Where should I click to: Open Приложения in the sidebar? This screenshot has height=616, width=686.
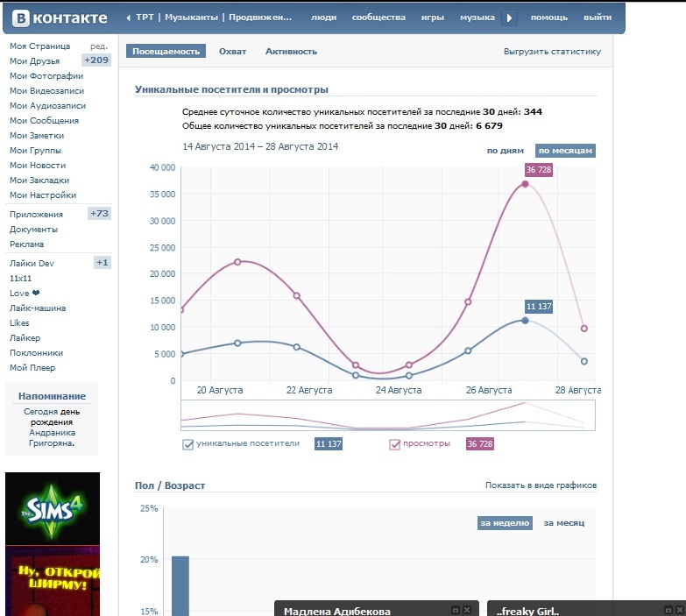click(x=36, y=214)
